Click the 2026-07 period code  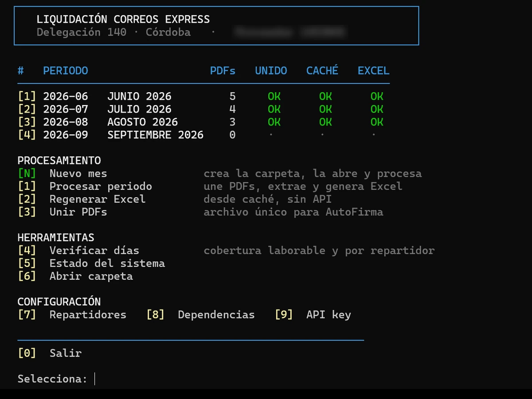(x=66, y=109)
